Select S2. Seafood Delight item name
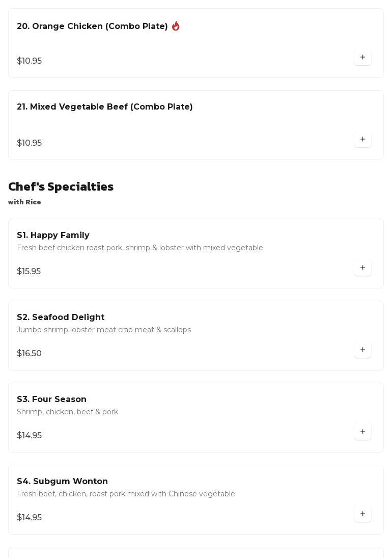 click(x=61, y=317)
